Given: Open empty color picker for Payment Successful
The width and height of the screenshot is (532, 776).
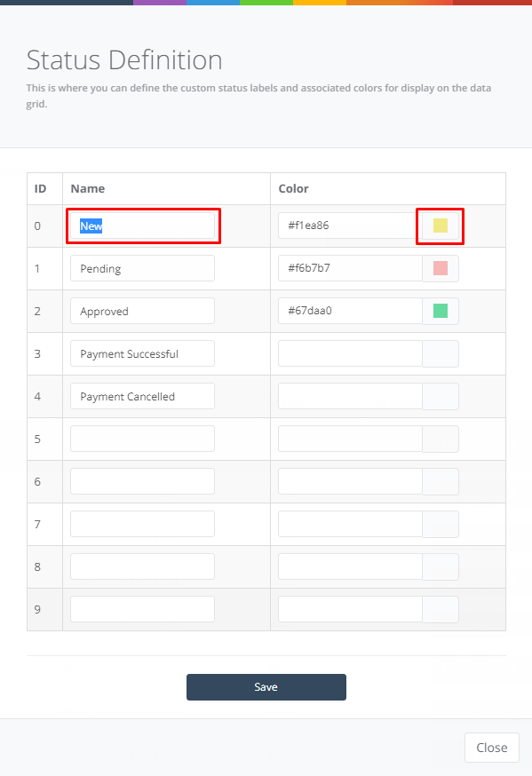Looking at the screenshot, I should tap(441, 353).
